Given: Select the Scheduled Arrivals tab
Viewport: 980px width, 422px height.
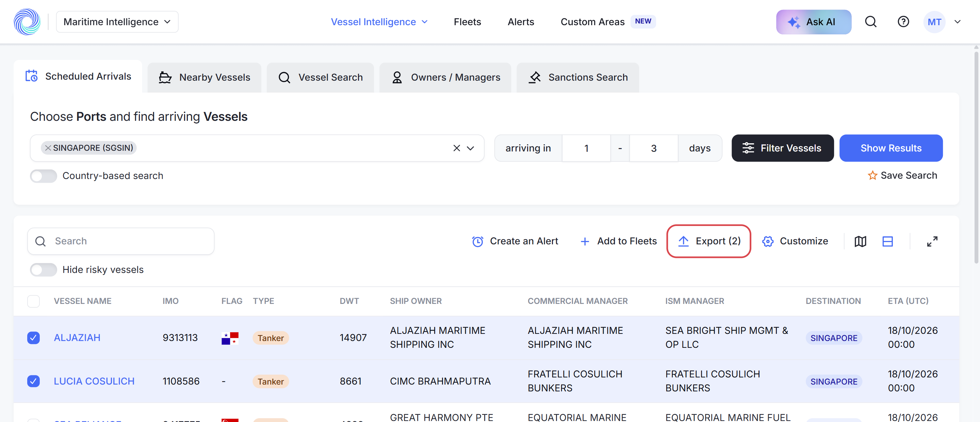Looking at the screenshot, I should (x=78, y=76).
